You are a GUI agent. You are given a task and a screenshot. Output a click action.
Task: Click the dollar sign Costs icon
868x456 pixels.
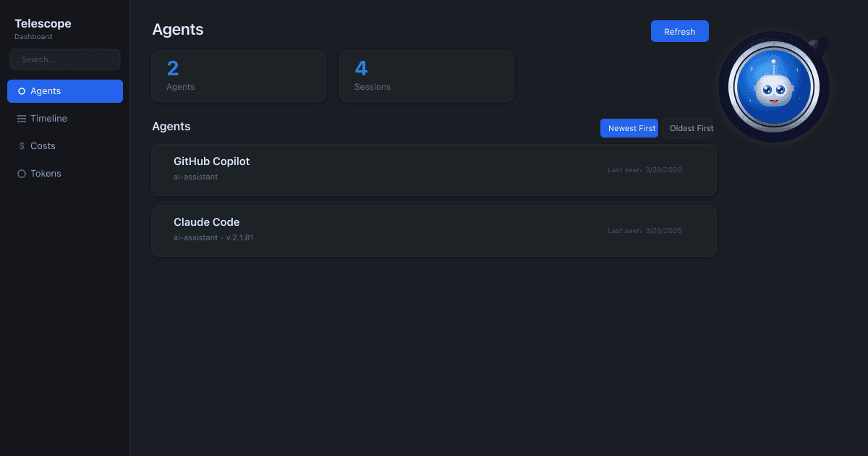pyautogui.click(x=22, y=146)
